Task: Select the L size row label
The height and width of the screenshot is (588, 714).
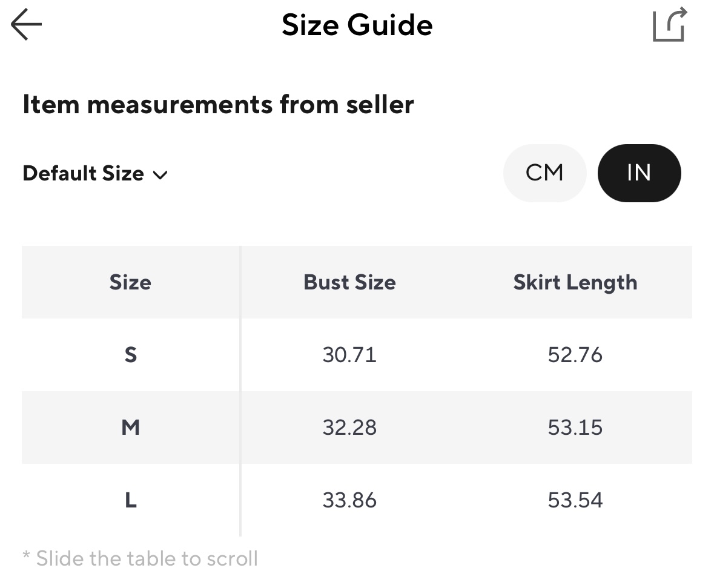Action: pyautogui.click(x=130, y=500)
